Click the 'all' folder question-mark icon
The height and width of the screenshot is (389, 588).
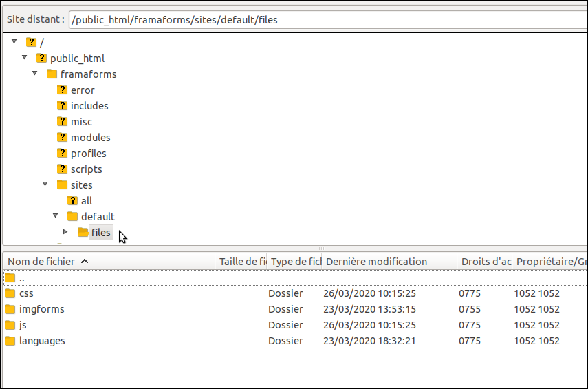pyautogui.click(x=73, y=200)
